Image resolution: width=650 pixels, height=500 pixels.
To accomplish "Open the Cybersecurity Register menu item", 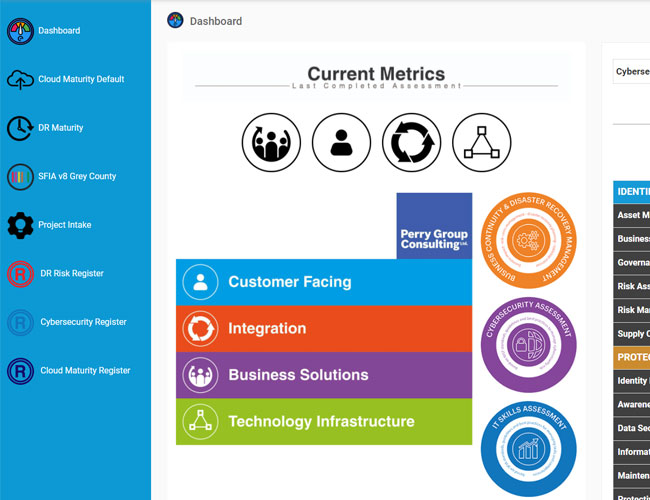I will point(83,322).
